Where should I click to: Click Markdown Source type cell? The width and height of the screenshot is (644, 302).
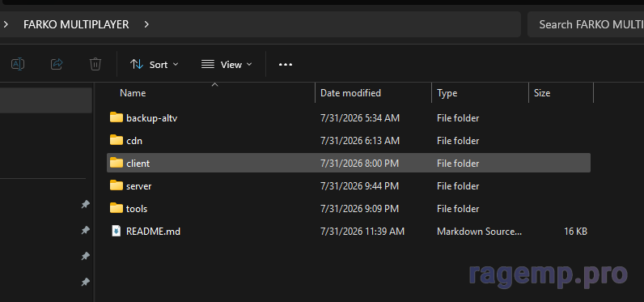pos(479,232)
